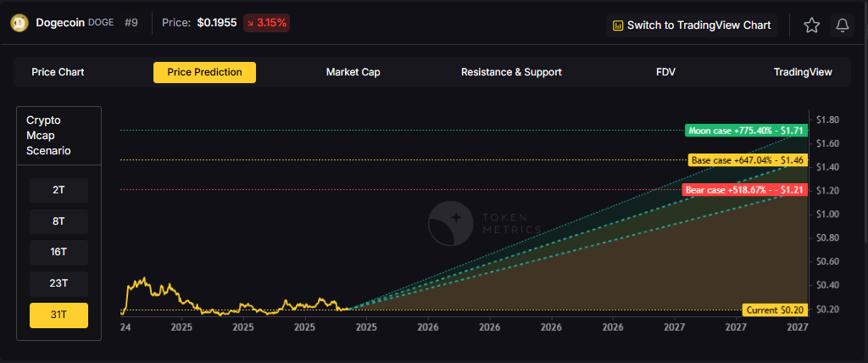Switch to TradingView Chart button
868x363 pixels.
tap(691, 25)
